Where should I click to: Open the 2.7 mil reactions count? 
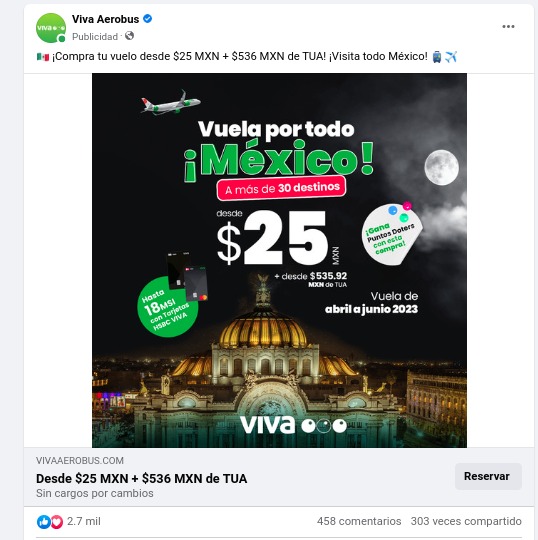tap(84, 521)
